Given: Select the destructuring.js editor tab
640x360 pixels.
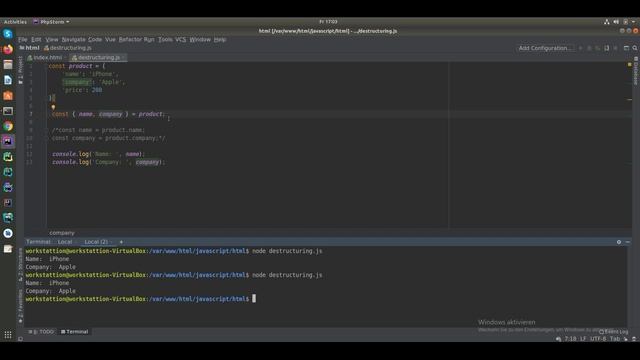Looking at the screenshot, I should pyautogui.click(x=98, y=58).
